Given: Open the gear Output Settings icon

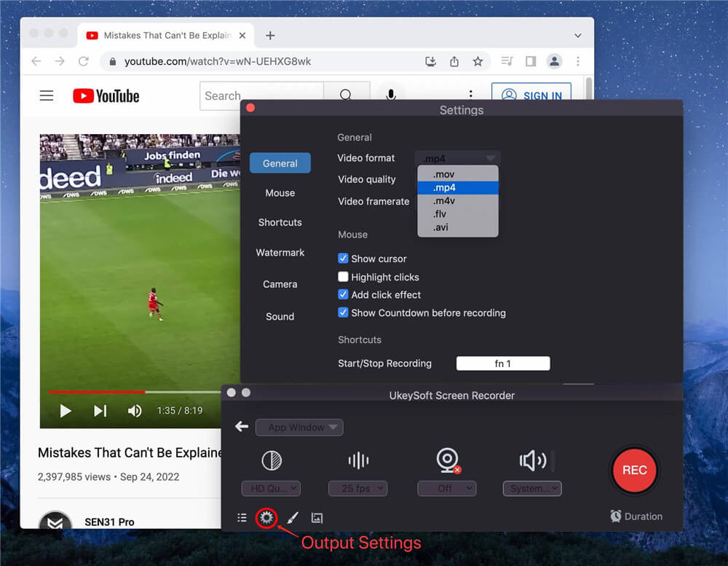Looking at the screenshot, I should coord(266,518).
